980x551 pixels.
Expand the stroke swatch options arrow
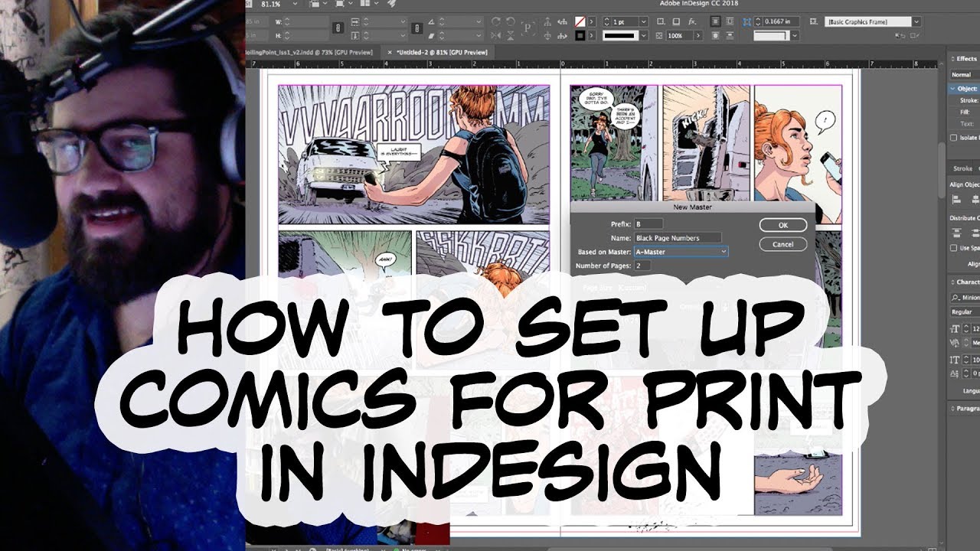click(x=592, y=36)
